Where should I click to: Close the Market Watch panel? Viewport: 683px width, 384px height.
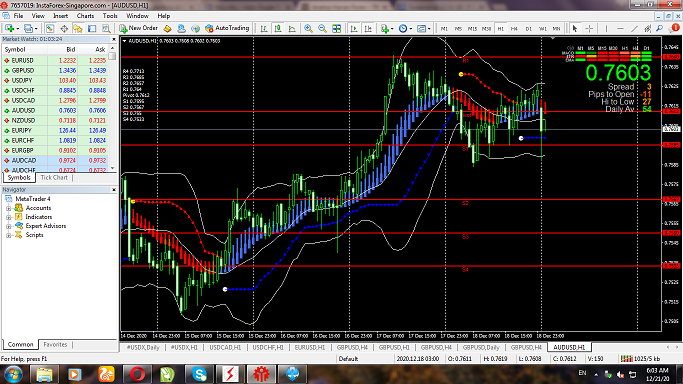coord(114,39)
